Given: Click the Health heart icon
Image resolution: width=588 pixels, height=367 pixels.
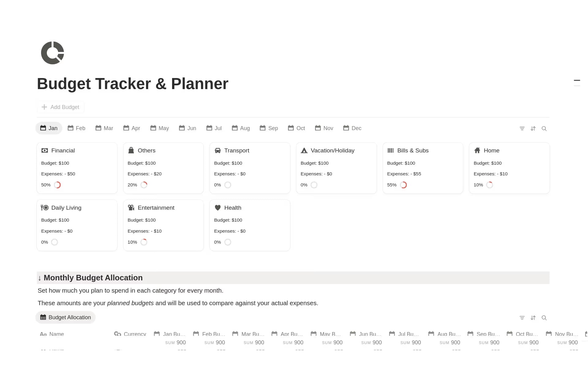Looking at the screenshot, I should (217, 208).
